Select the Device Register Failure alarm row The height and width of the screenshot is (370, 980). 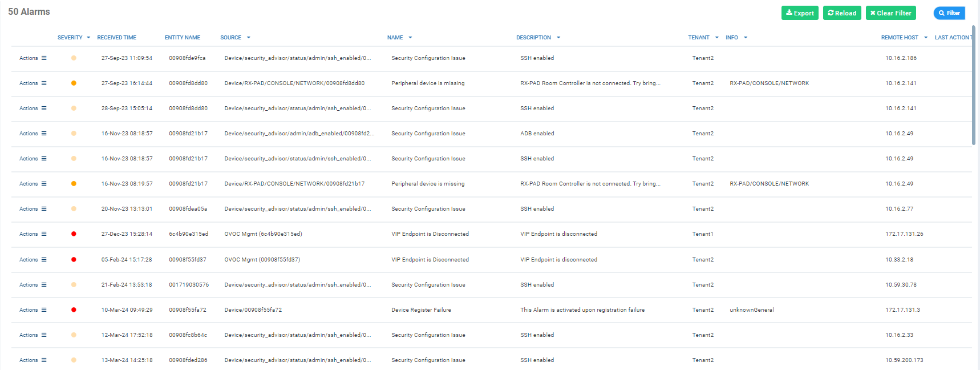(x=421, y=310)
